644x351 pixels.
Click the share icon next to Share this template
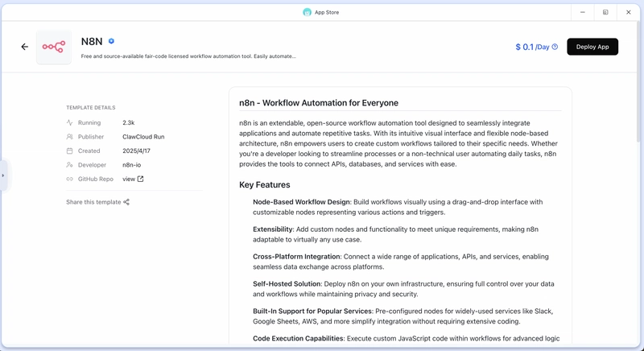point(126,202)
